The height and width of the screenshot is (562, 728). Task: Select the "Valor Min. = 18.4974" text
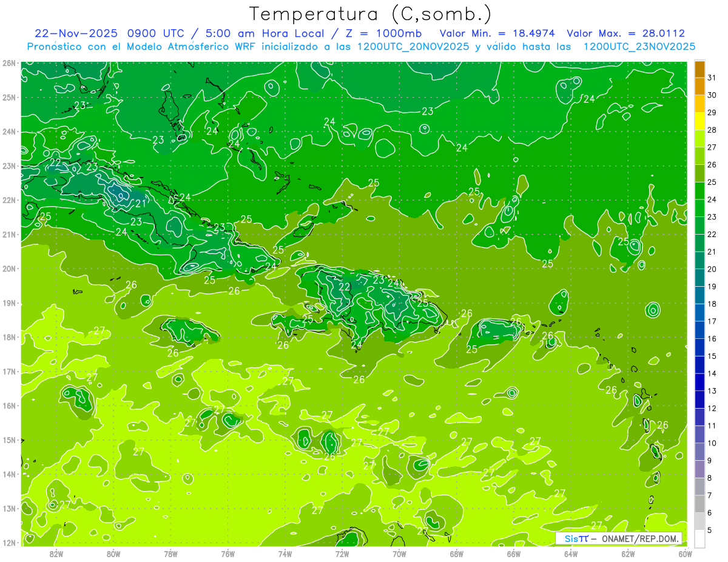pyautogui.click(x=498, y=33)
